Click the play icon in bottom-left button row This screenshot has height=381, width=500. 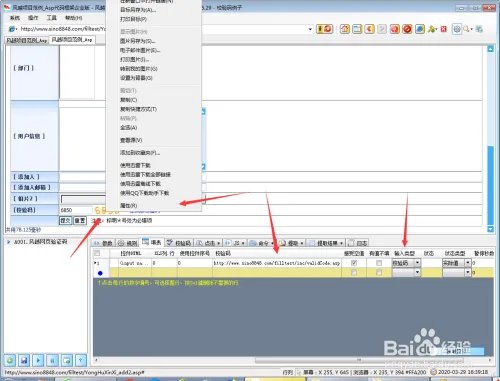tap(38, 360)
